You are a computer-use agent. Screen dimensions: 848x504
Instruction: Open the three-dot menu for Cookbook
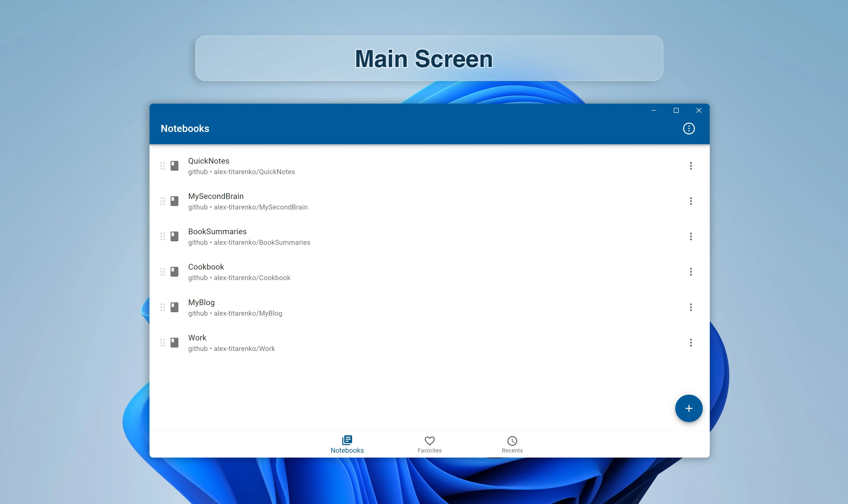691,272
